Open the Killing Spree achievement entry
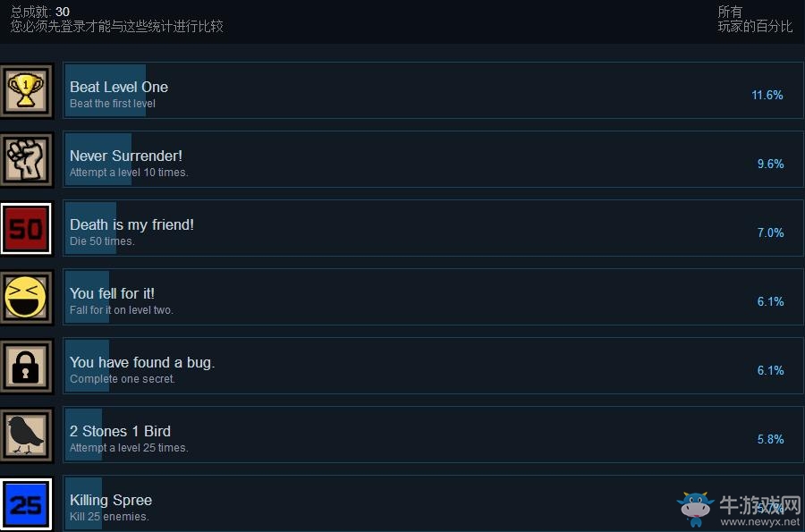The width and height of the screenshot is (805, 532). pos(433,503)
